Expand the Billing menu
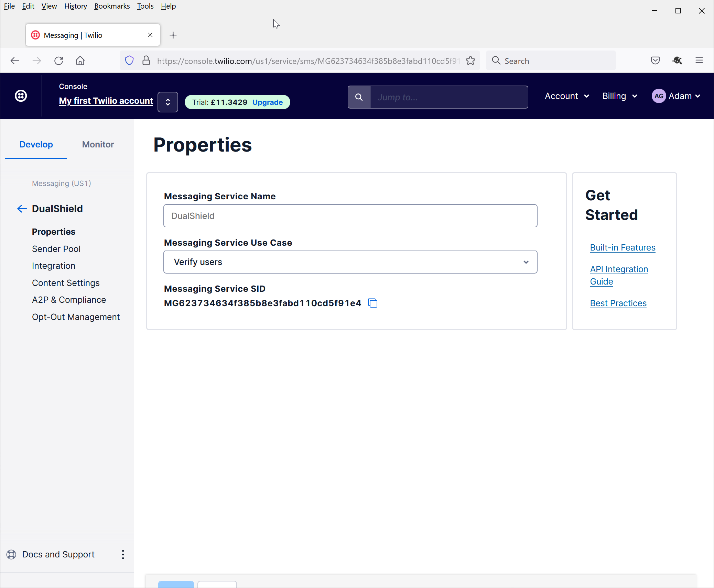714x588 pixels. click(x=619, y=96)
